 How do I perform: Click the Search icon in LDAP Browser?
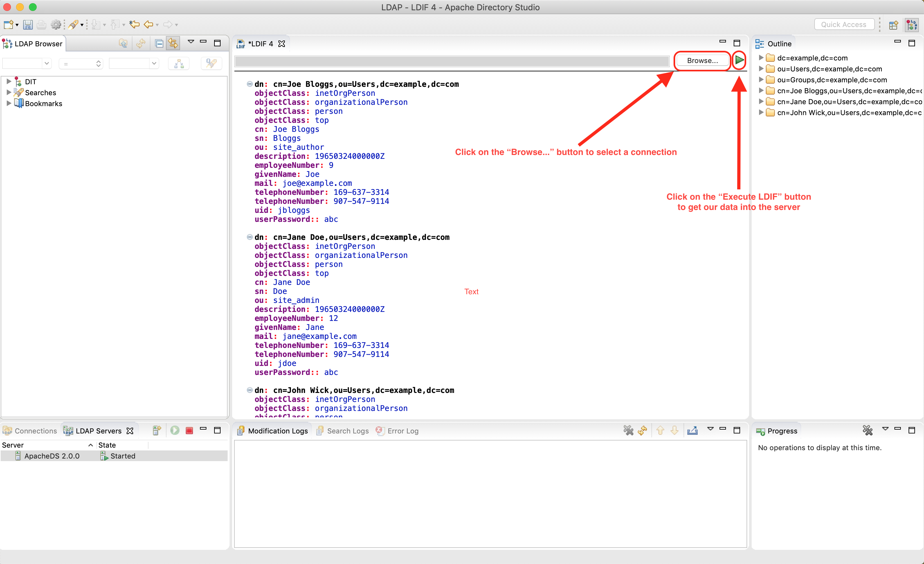(x=211, y=64)
